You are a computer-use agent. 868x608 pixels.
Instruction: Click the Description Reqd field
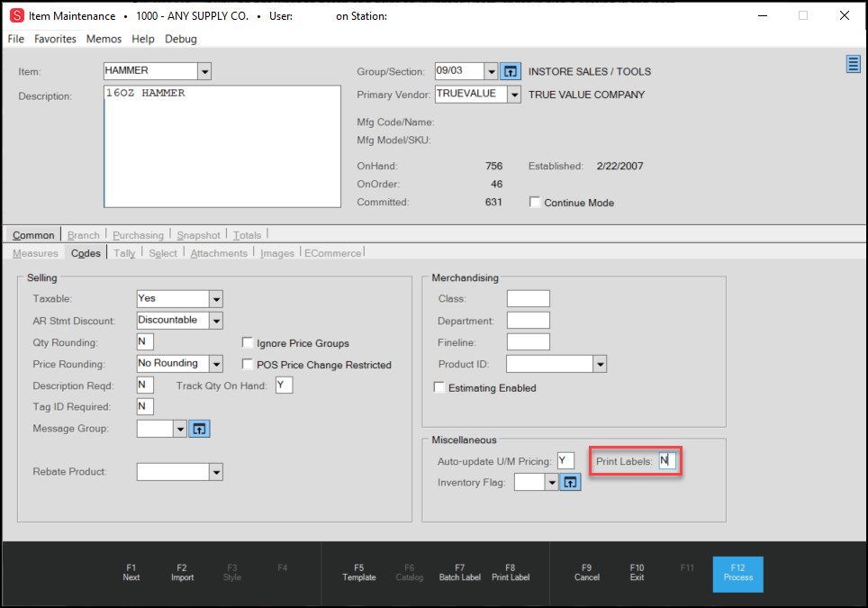145,385
